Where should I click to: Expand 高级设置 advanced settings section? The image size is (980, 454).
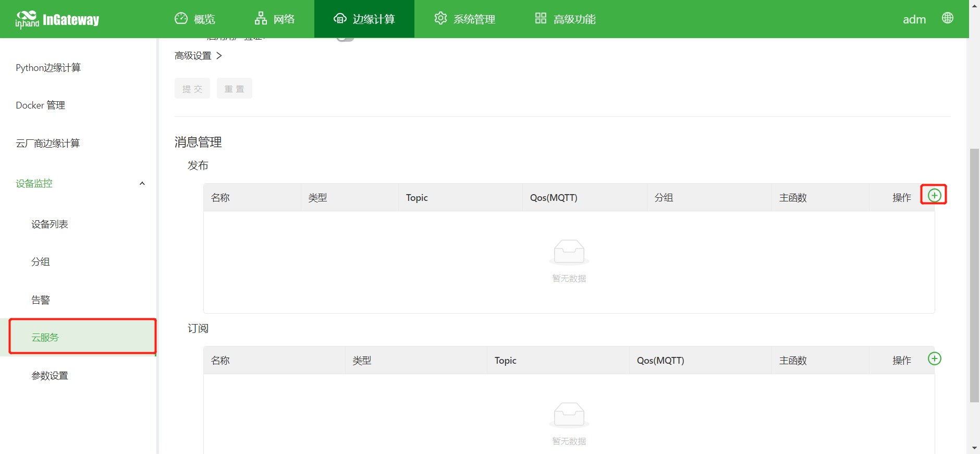198,56
